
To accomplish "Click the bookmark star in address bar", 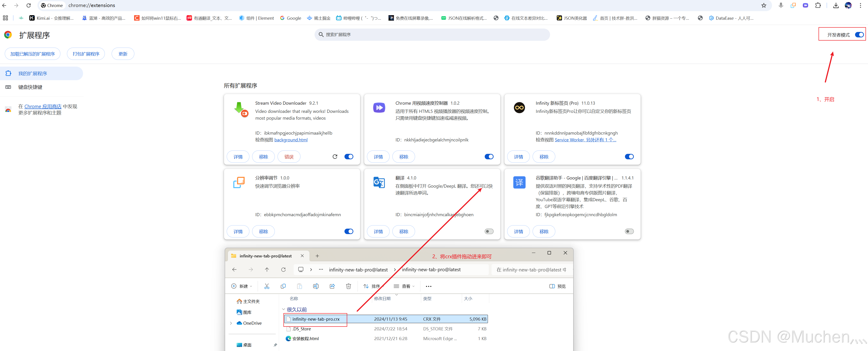I will (764, 5).
